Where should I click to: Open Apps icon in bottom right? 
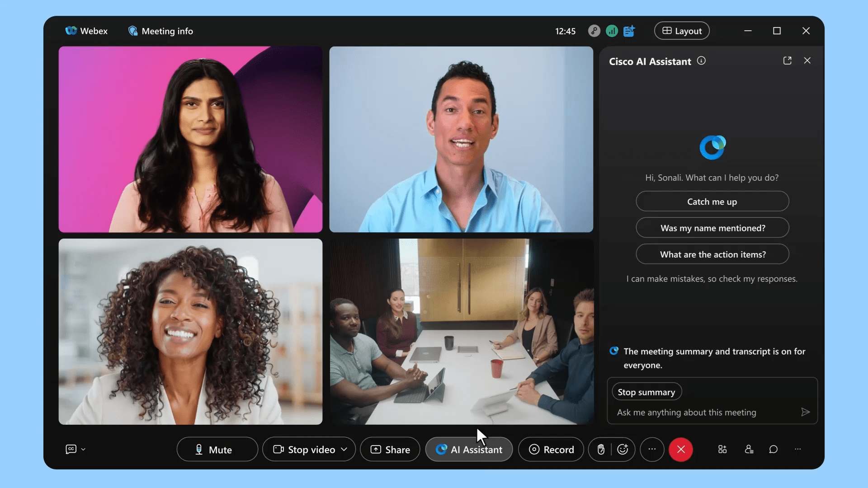click(x=722, y=449)
